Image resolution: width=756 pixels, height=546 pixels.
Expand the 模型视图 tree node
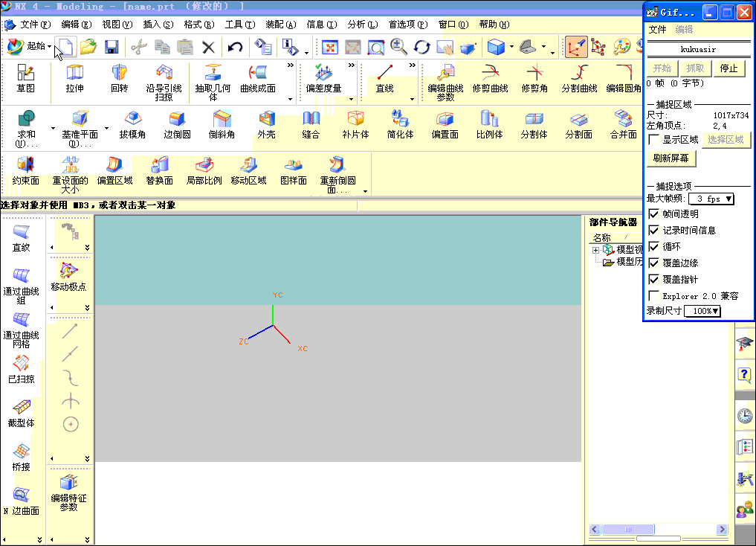point(595,251)
